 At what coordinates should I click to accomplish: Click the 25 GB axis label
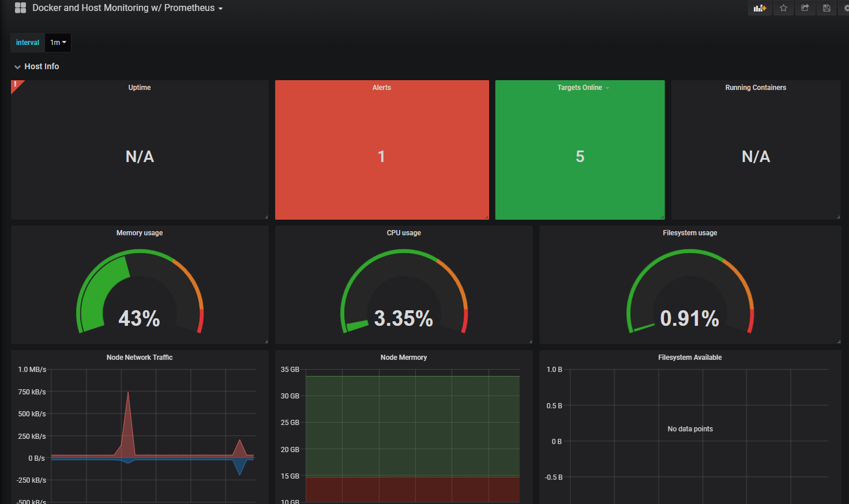[290, 423]
